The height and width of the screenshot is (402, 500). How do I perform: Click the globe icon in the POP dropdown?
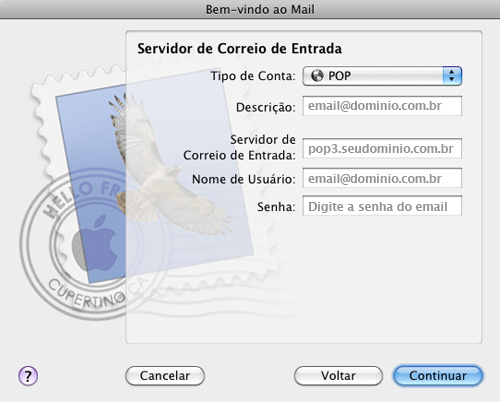point(317,76)
